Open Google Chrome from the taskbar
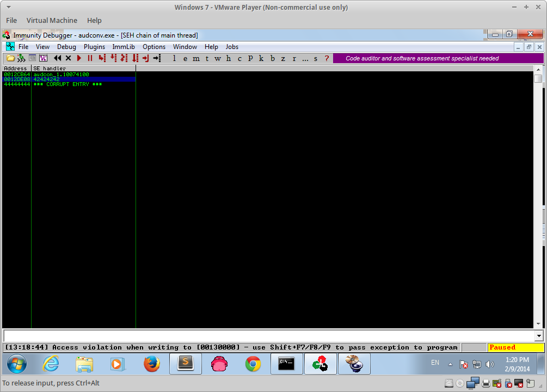Viewport: 547px width, 392px height. (253, 364)
